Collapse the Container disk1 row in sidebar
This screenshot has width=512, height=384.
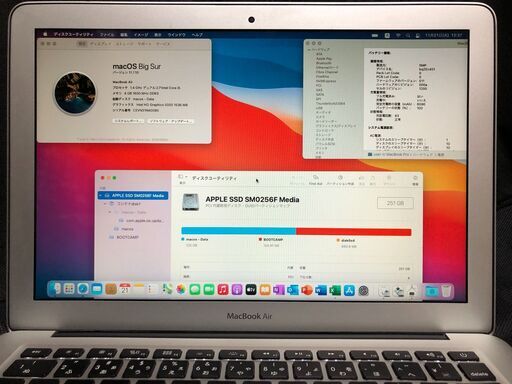click(105, 204)
